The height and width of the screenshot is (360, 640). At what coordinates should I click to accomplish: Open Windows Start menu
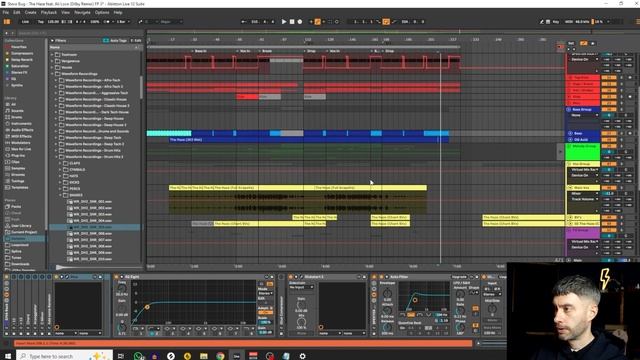8,356
